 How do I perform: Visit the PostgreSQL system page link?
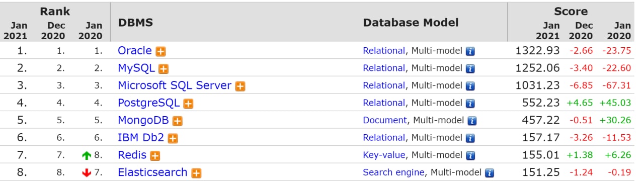148,103
